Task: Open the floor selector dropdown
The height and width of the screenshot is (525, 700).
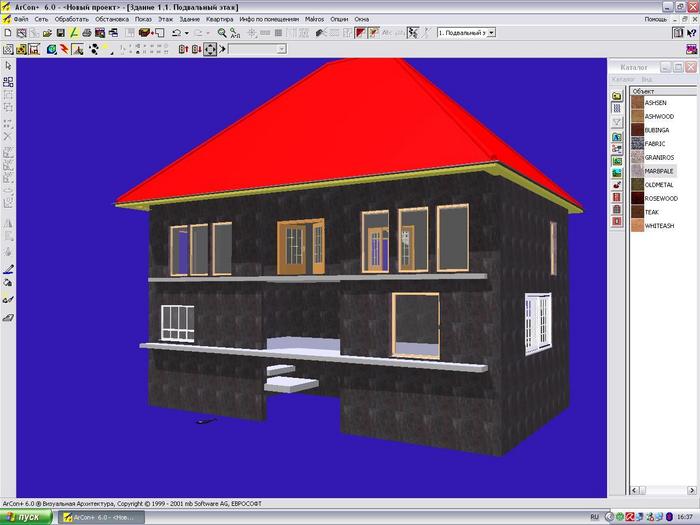Action: 491,33
